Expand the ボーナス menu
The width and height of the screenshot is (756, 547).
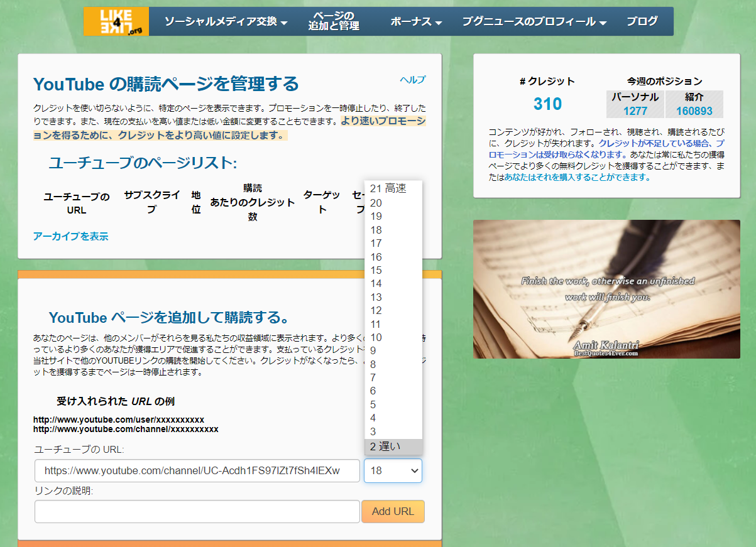click(x=416, y=21)
